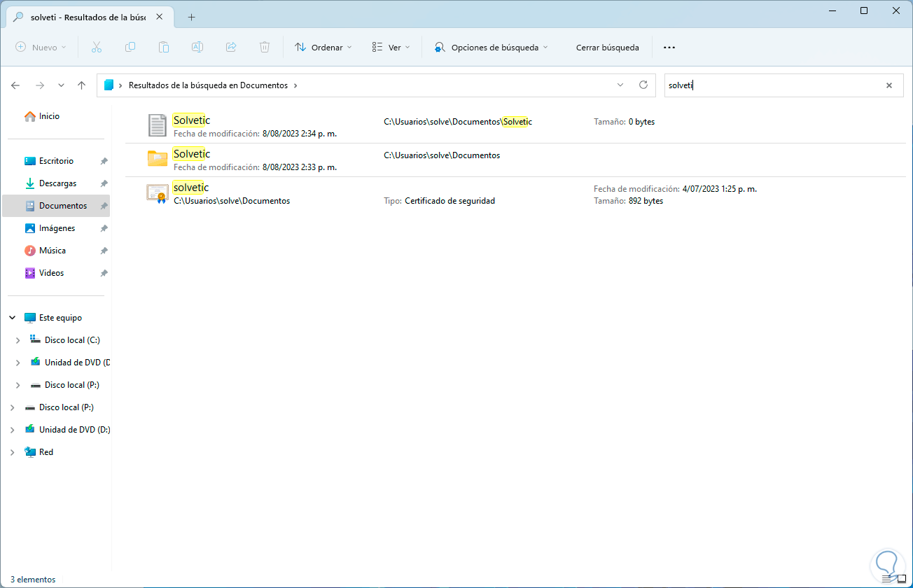This screenshot has width=913, height=588.
Task: Open the Nuevo dropdown
Action: click(41, 48)
